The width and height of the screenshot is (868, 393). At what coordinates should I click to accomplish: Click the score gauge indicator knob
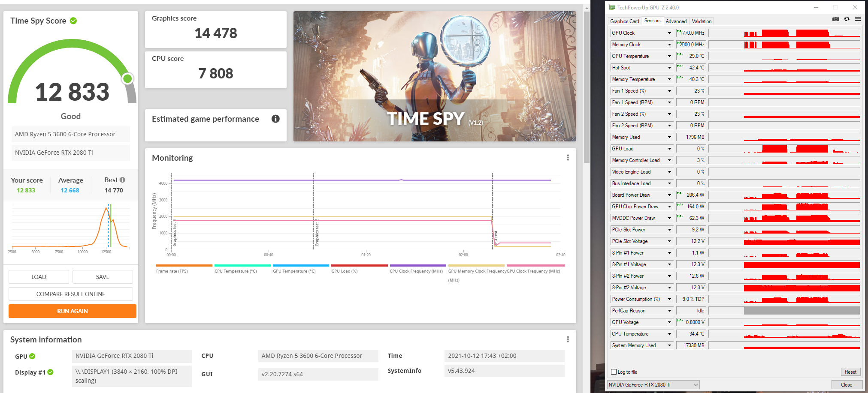127,78
